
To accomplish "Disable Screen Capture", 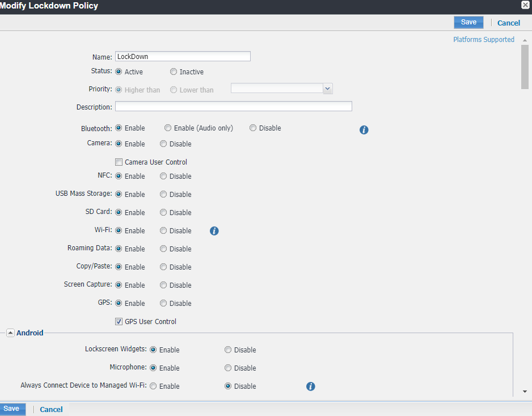I will pyautogui.click(x=163, y=285).
